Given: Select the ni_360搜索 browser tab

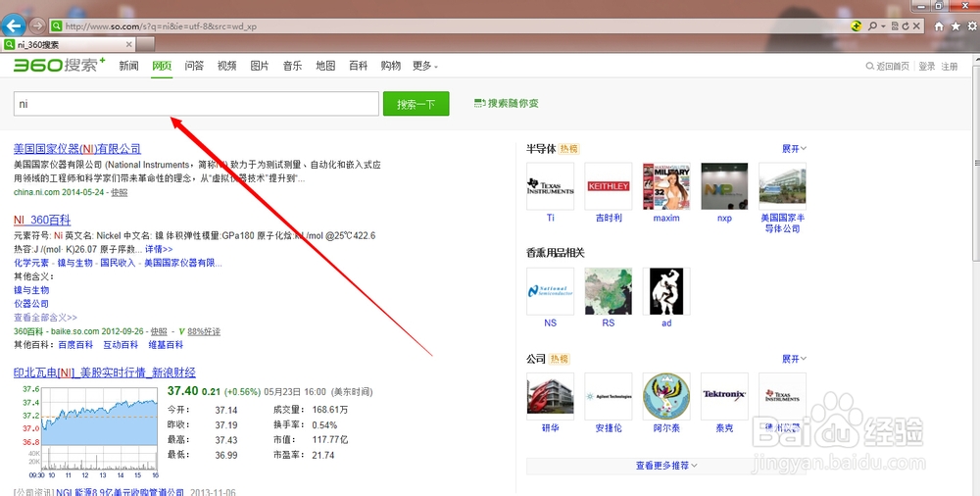Looking at the screenshot, I should pos(68,44).
